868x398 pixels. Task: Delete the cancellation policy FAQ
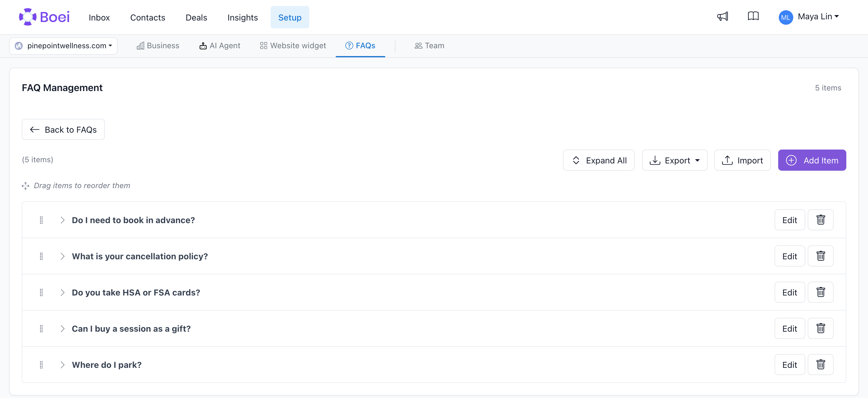820,256
